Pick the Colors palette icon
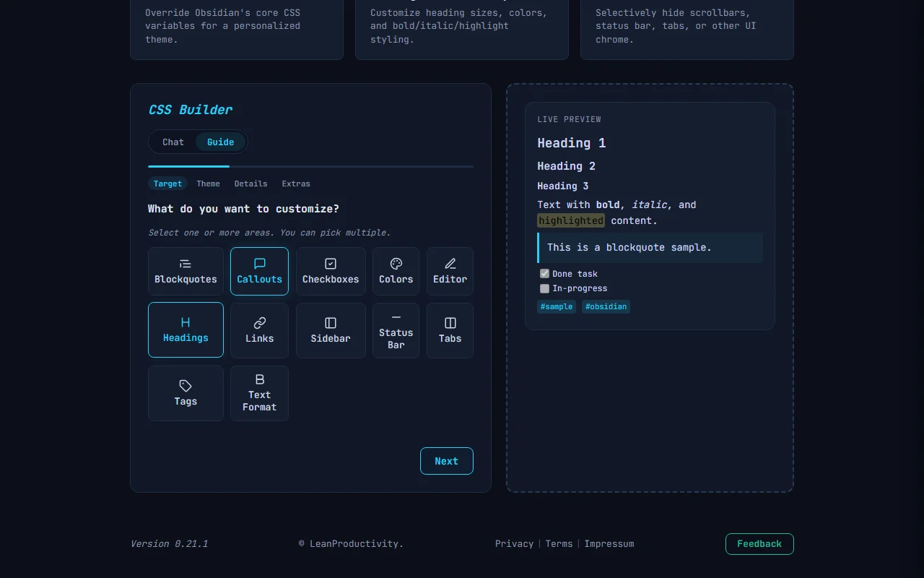This screenshot has height=578, width=924. [396, 271]
